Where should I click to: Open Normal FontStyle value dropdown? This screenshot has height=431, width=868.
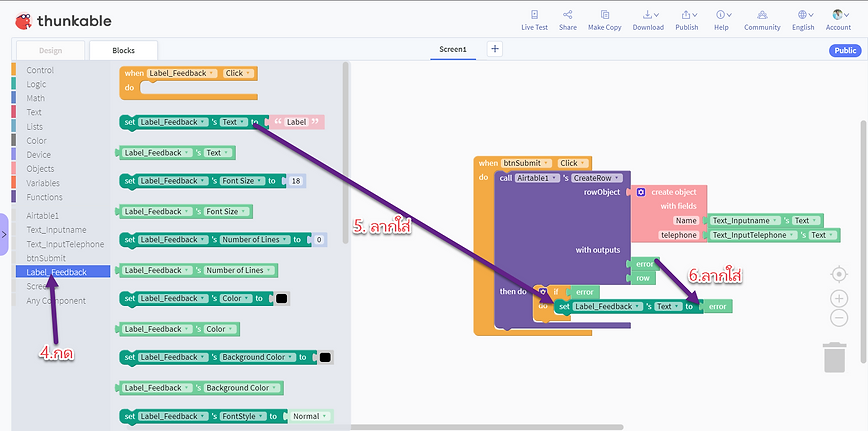[x=310, y=416]
